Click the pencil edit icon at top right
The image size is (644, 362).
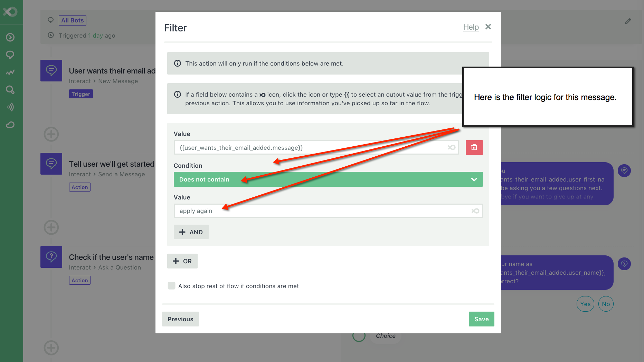[x=628, y=21]
